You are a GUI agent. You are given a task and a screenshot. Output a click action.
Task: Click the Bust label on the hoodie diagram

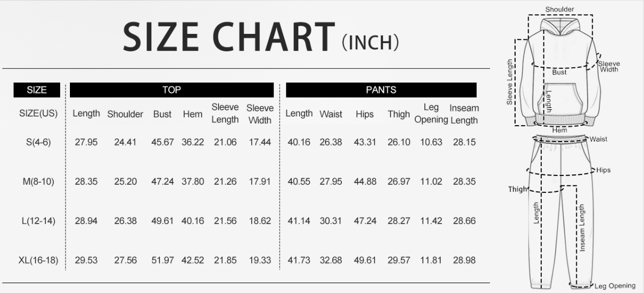coord(559,72)
